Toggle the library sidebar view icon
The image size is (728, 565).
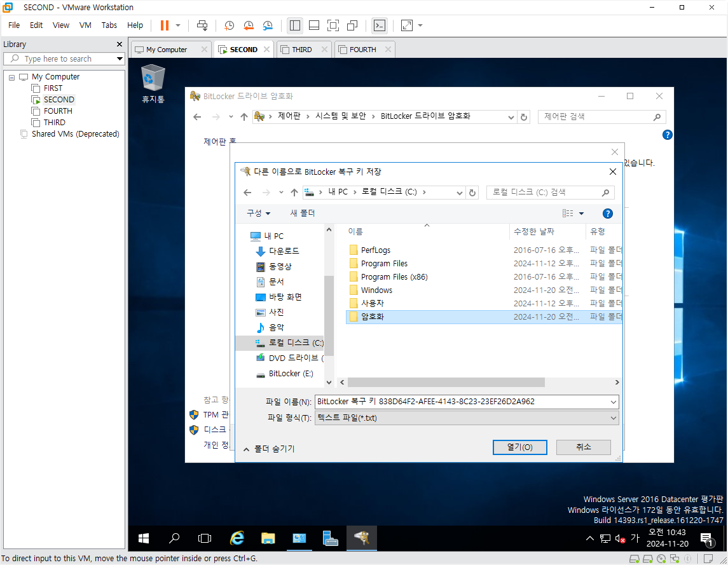tap(295, 25)
